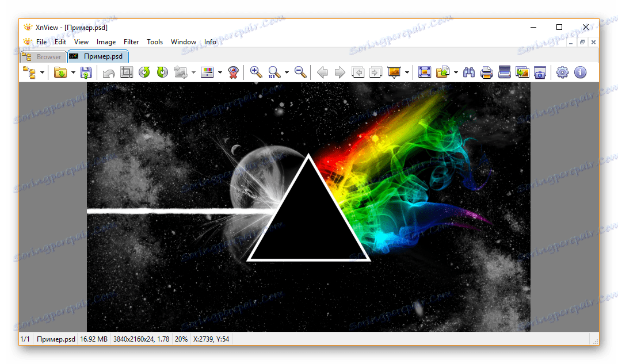
Task: Open the Window menu
Action: [184, 42]
